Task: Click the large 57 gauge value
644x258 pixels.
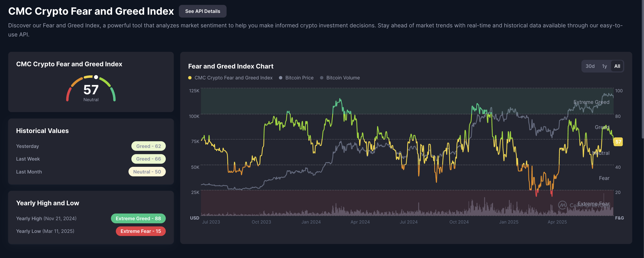Action: 91,90
